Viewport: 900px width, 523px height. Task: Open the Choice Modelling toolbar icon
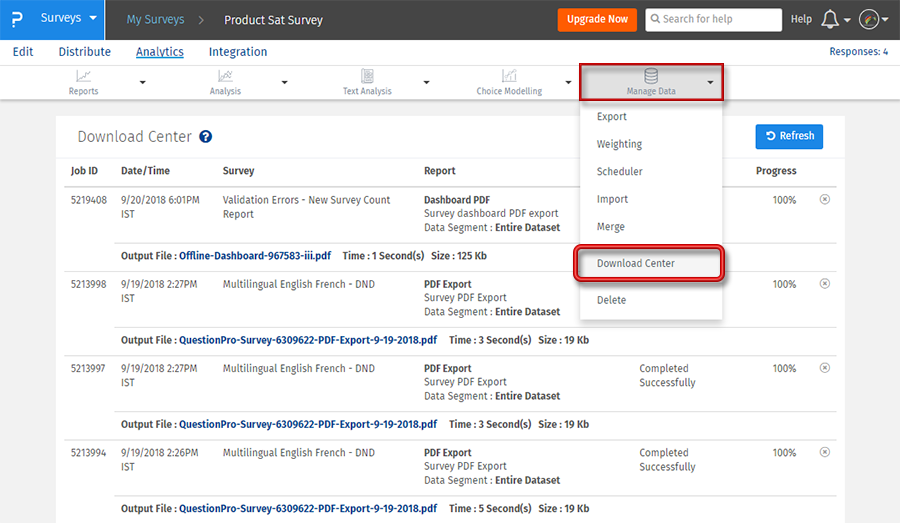(x=509, y=76)
